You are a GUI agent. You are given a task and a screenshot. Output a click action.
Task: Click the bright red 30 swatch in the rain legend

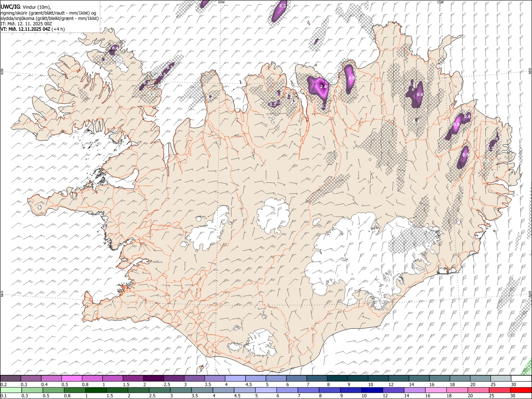pos(520,390)
